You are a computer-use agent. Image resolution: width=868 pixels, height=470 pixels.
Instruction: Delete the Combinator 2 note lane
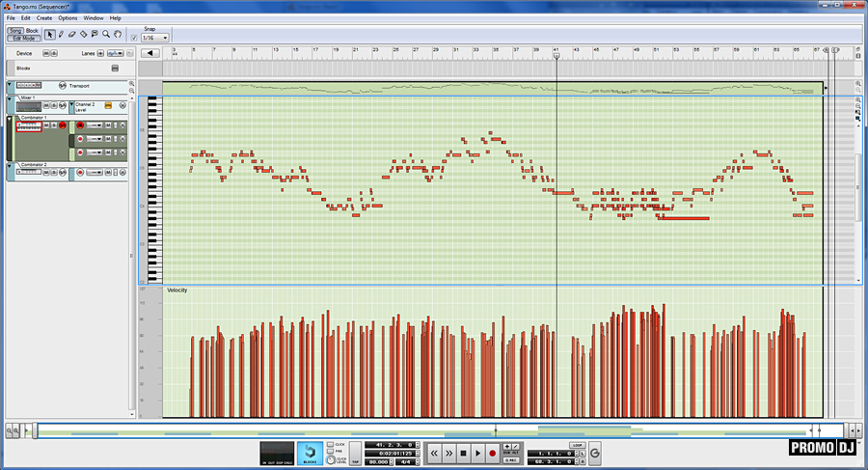[x=122, y=173]
